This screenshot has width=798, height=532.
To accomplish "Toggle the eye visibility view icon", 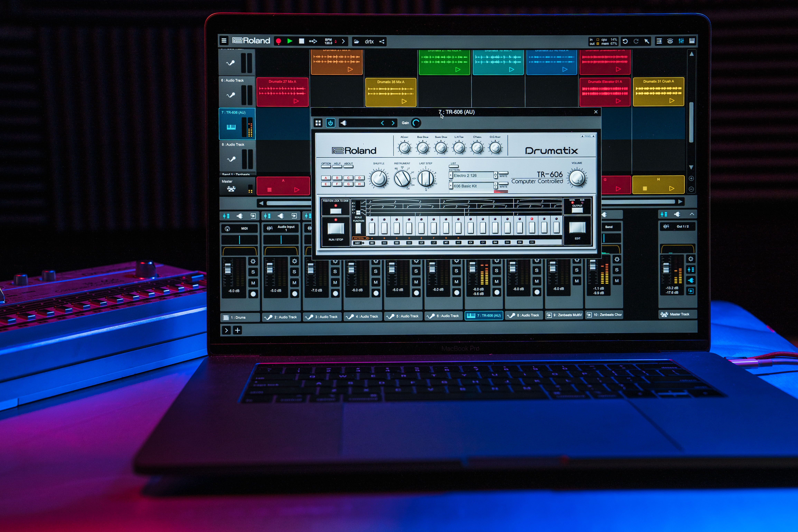I will coord(670,41).
